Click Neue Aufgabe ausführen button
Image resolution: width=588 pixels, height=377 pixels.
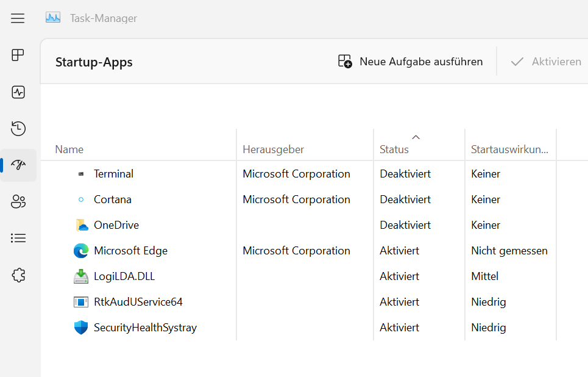coord(411,62)
